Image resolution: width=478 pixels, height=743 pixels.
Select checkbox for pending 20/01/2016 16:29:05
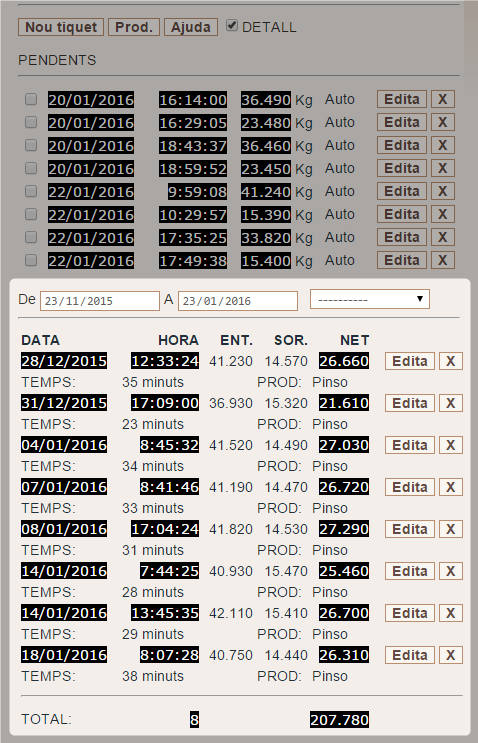tap(31, 122)
